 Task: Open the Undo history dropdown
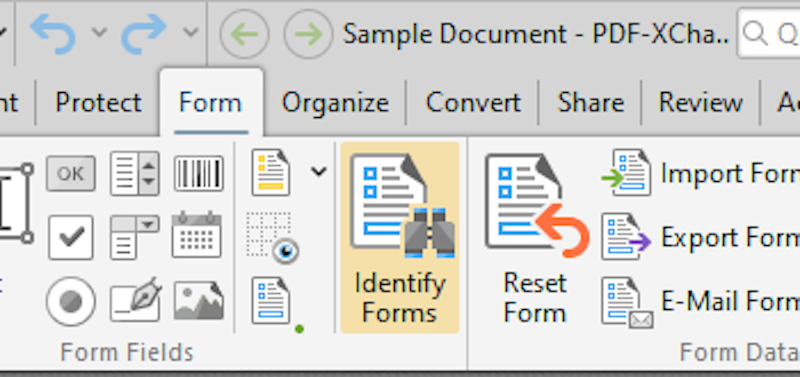coord(99,33)
